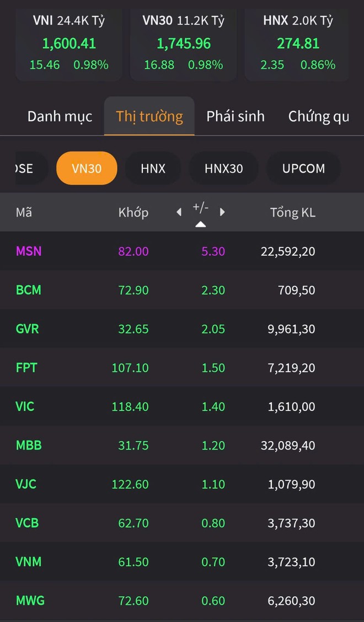This screenshot has width=364, height=622.
Task: Select the partially hidden OSE filter chip
Action: (32, 168)
